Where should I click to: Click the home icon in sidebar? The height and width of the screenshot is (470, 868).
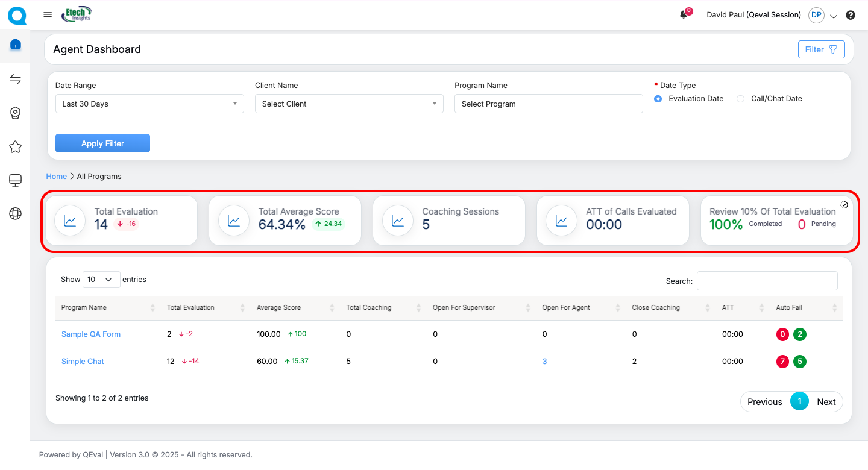[16, 45]
